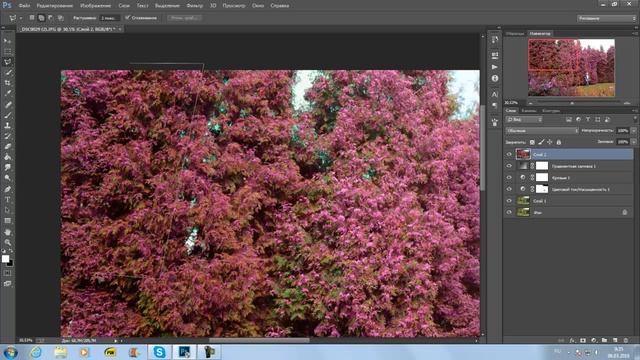Screen dimensions: 640x360
Task: Click the Refine Edge button in options bar
Action: 184,18
